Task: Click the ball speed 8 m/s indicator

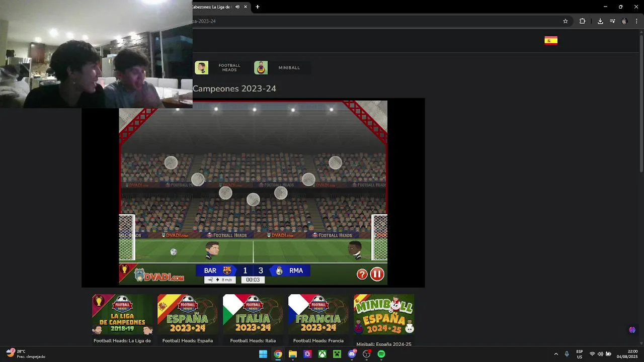Action: 220,280
